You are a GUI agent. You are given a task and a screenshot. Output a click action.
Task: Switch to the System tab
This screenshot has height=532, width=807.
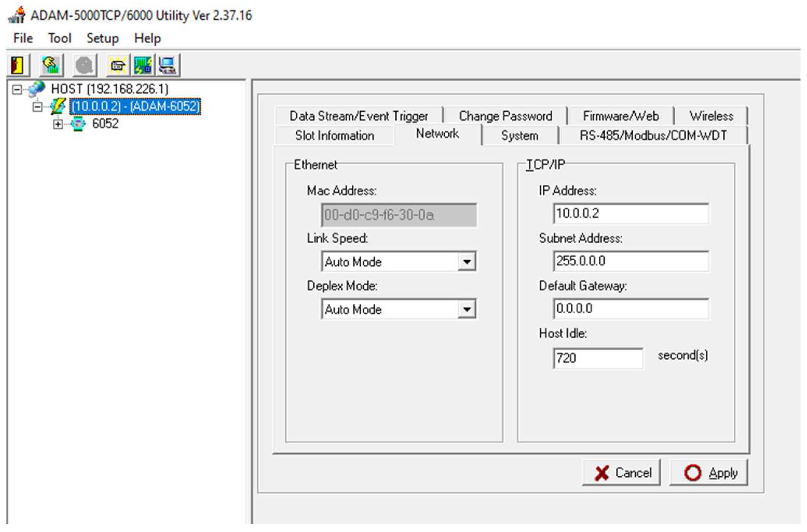pyautogui.click(x=519, y=136)
